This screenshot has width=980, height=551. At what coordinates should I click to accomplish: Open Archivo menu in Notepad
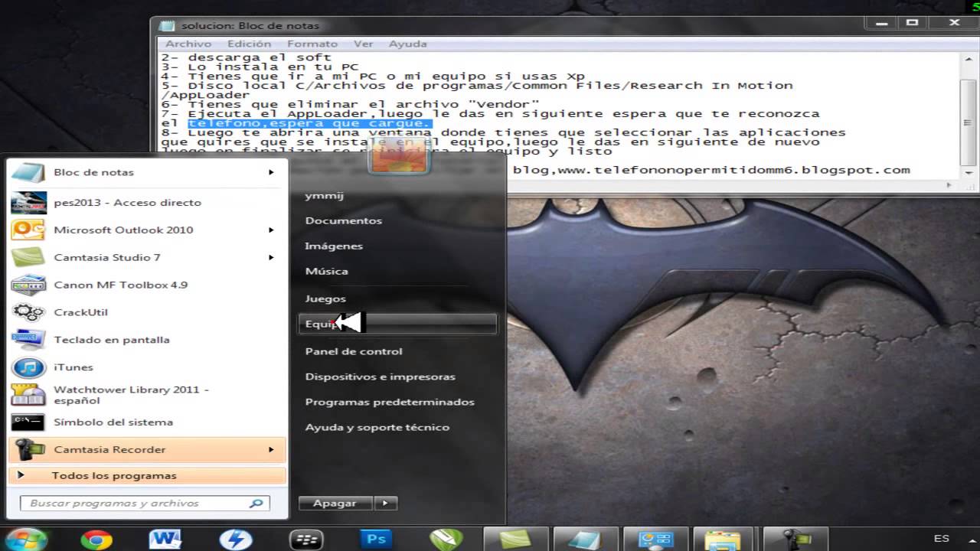click(x=188, y=44)
